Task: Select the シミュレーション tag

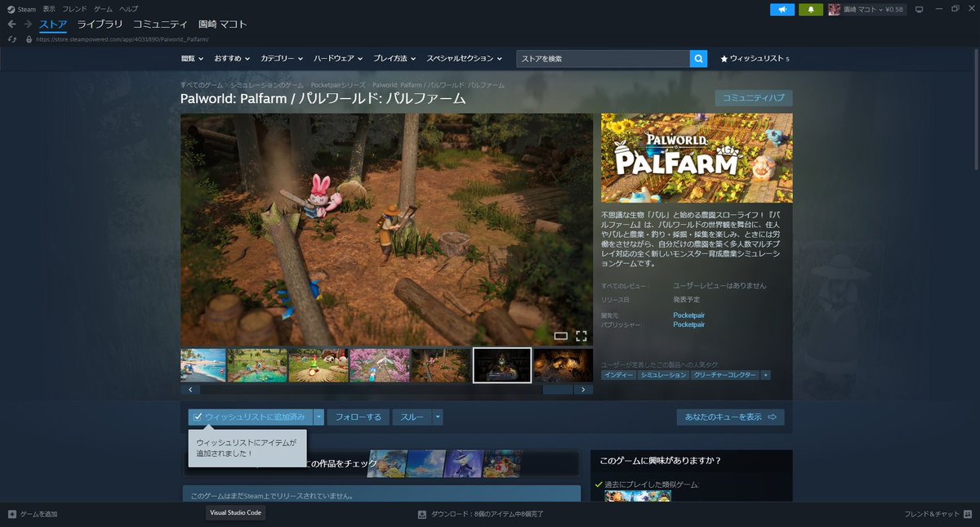Action: click(663, 375)
